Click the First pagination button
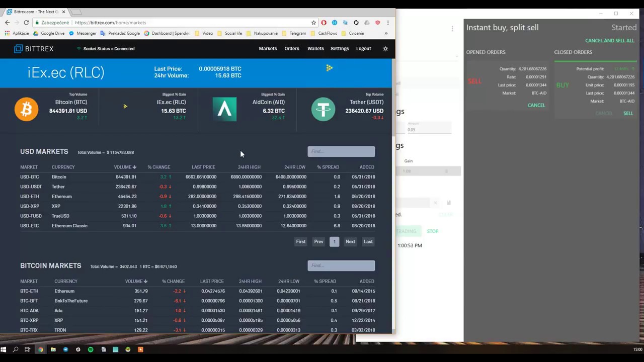 tap(301, 242)
